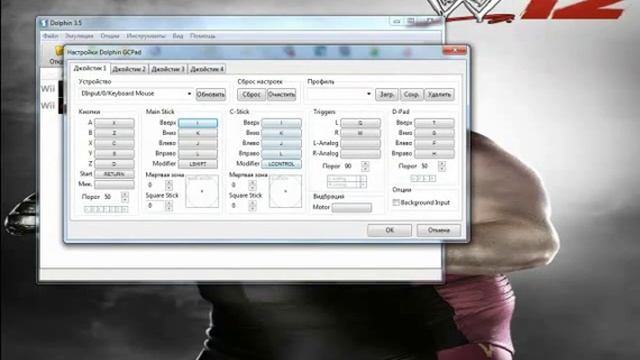The image size is (640, 360).
Task: Click the Обновить button
Action: [x=211, y=94]
